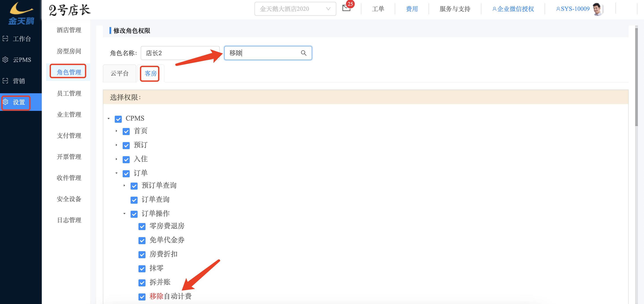Open 开票管理 menu
The width and height of the screenshot is (644, 304).
coord(69,157)
